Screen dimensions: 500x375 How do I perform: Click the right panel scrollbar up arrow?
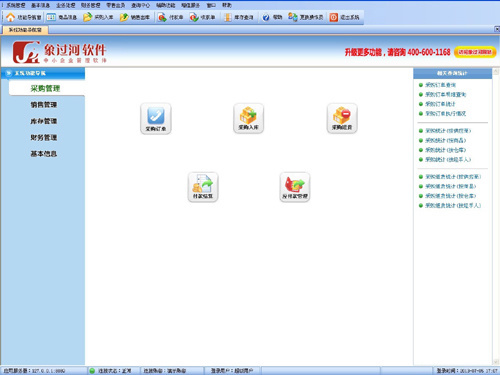pos(496,71)
